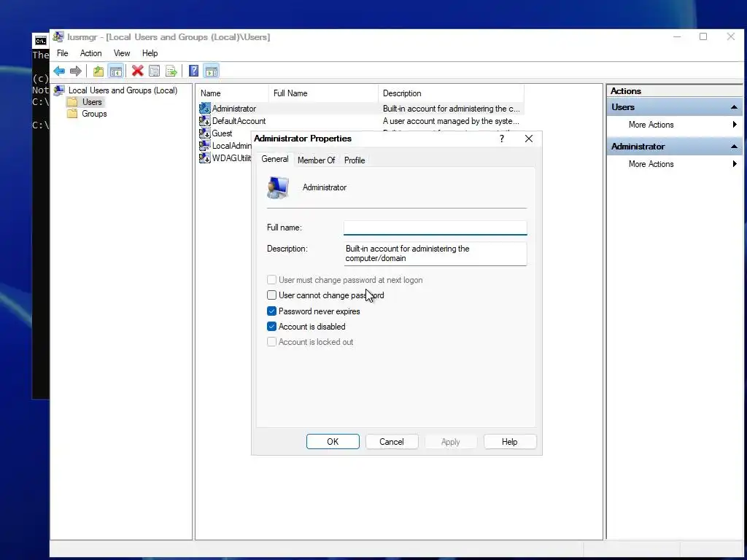
Task: Click the LocalAdmin user icon
Action: pyautogui.click(x=205, y=146)
